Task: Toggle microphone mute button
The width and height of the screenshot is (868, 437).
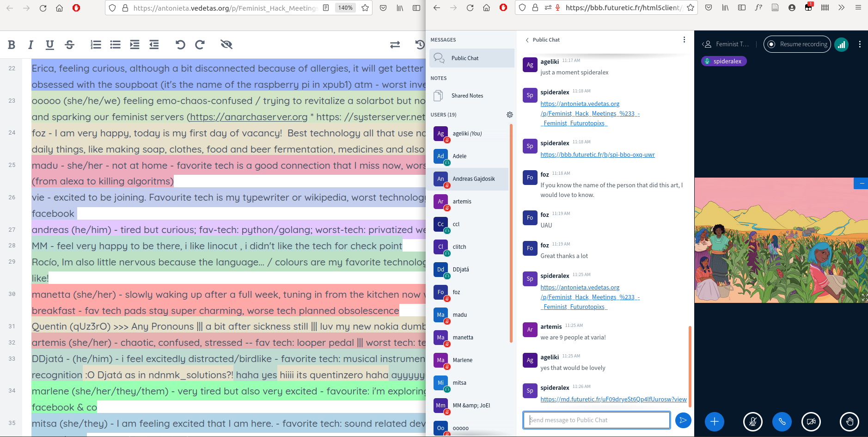Action: pyautogui.click(x=753, y=421)
